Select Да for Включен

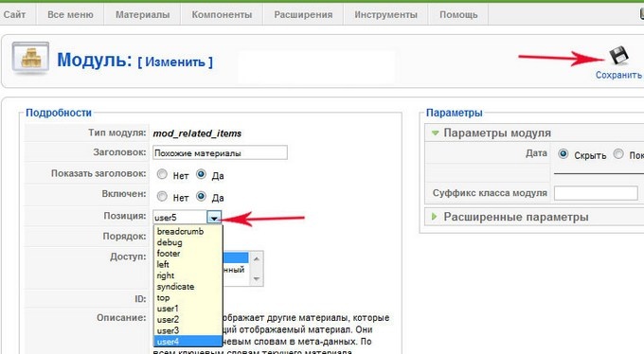click(201, 197)
